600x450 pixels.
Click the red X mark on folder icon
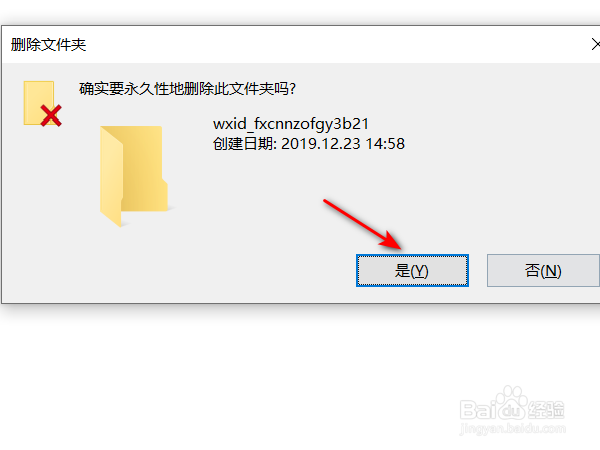tap(51, 116)
